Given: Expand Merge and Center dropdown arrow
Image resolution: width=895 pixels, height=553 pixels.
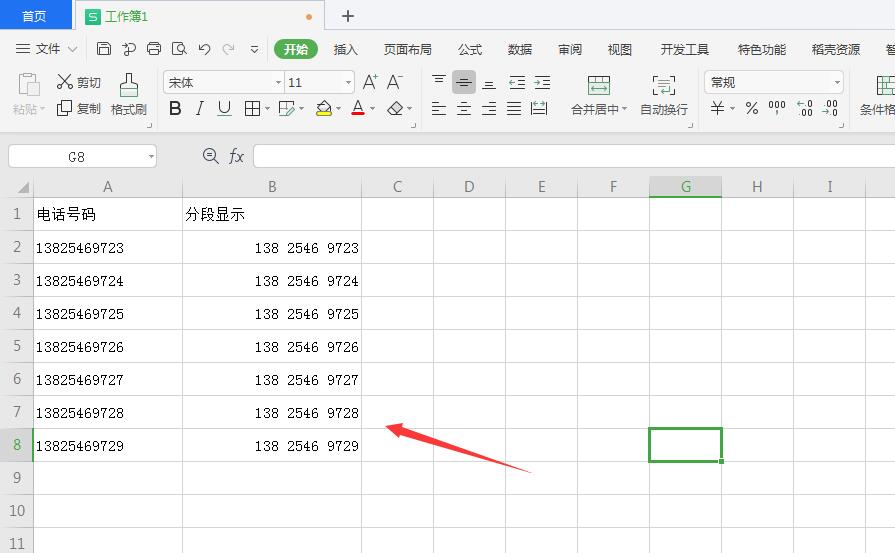Looking at the screenshot, I should pyautogui.click(x=624, y=108).
